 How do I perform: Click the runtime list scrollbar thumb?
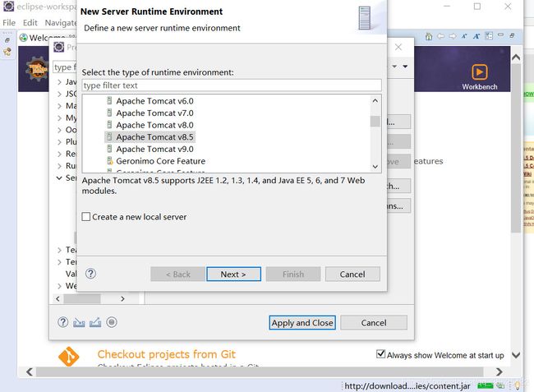click(x=375, y=122)
